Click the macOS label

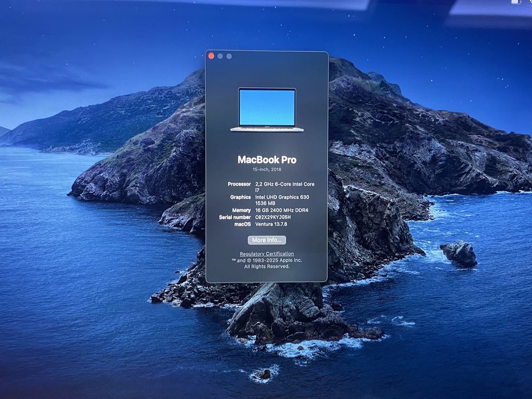242,224
